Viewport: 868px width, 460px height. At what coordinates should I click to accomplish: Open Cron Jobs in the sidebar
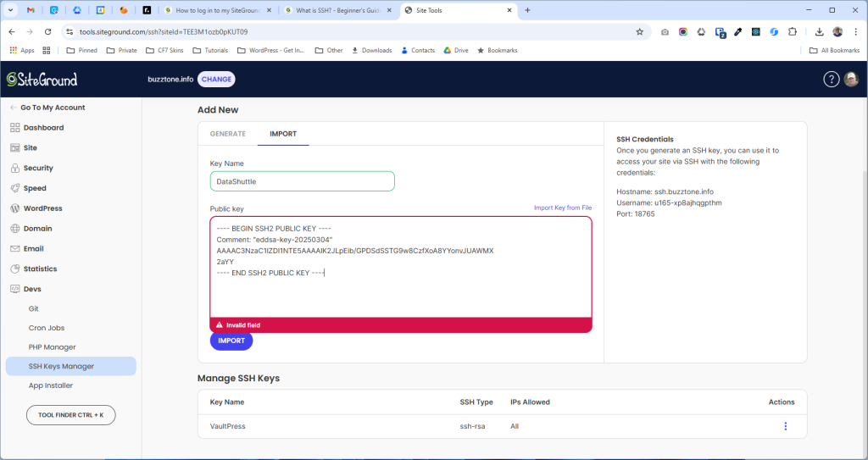click(x=47, y=328)
